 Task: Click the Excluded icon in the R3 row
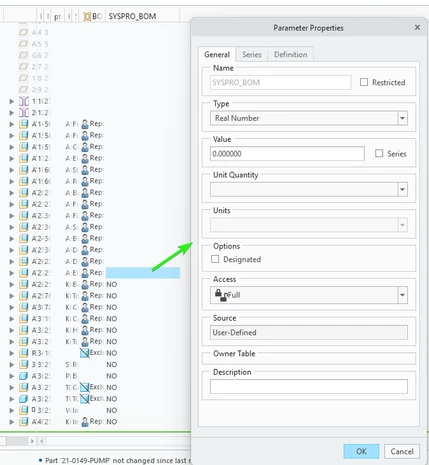coord(85,353)
